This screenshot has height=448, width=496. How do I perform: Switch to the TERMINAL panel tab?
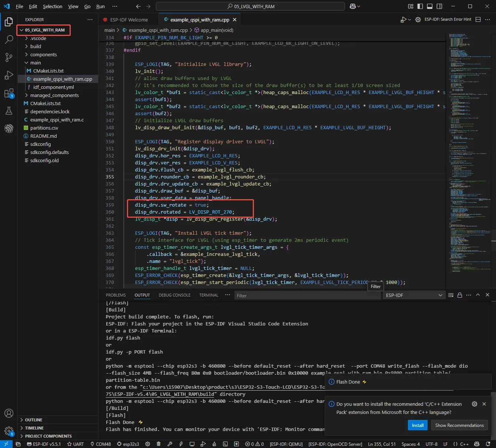[209, 295]
